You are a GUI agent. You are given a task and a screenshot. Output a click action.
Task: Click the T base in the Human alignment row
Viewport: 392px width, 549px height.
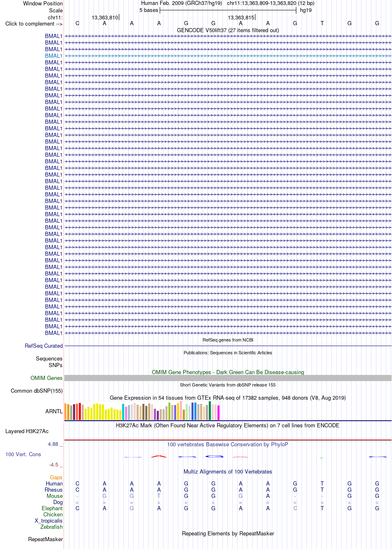point(322,483)
